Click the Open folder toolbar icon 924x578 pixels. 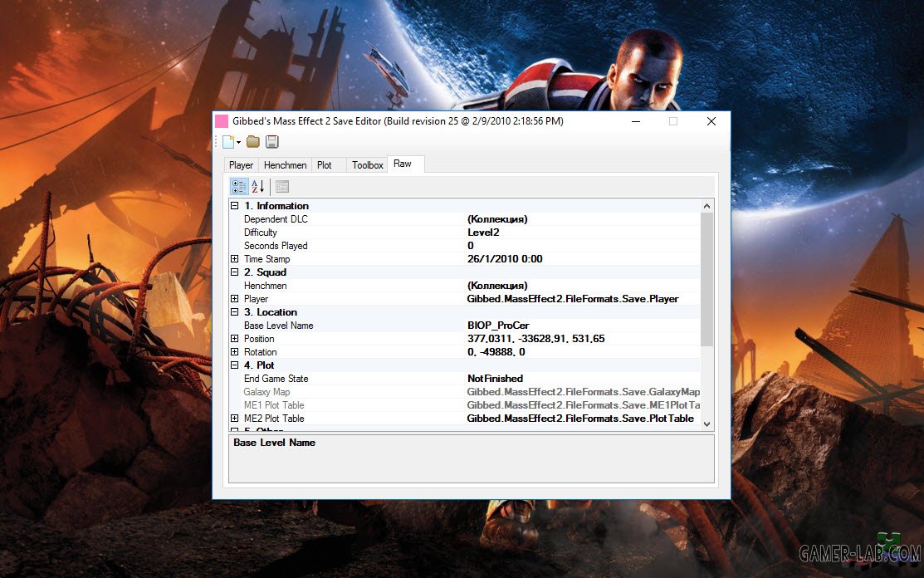pos(253,141)
